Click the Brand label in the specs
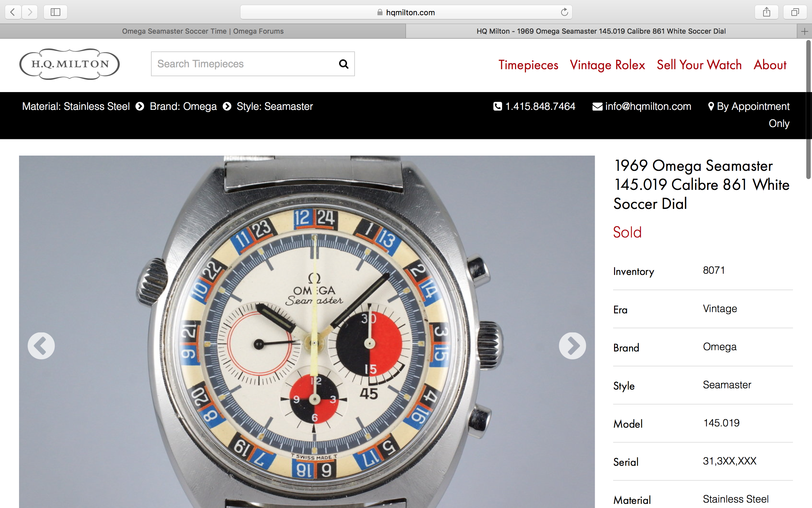Image resolution: width=812 pixels, height=508 pixels. coord(626,348)
